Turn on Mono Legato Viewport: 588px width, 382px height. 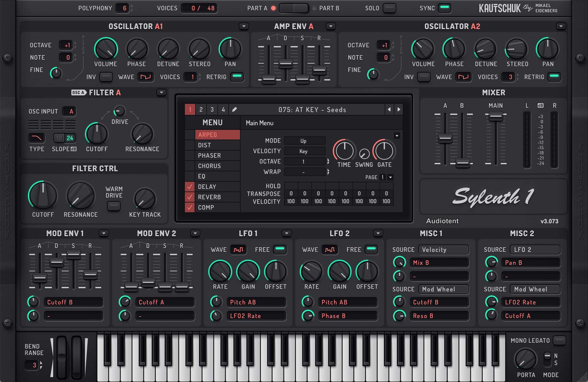(x=559, y=340)
